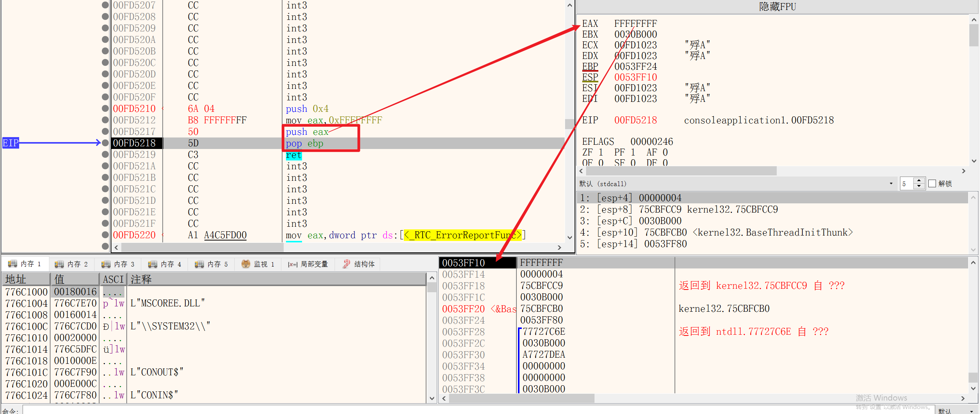Toggle breakpoint dot at address 00FD5210

(x=105, y=108)
